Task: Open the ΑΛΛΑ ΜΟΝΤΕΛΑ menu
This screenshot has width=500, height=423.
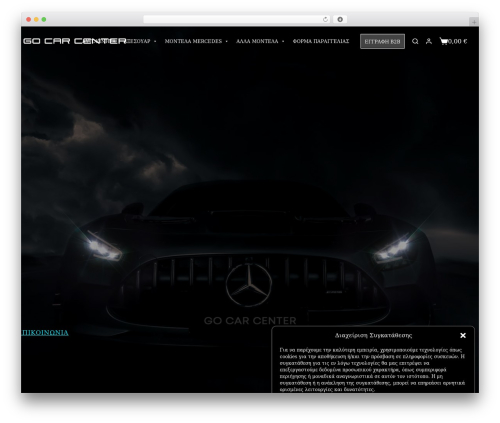Action: click(257, 41)
